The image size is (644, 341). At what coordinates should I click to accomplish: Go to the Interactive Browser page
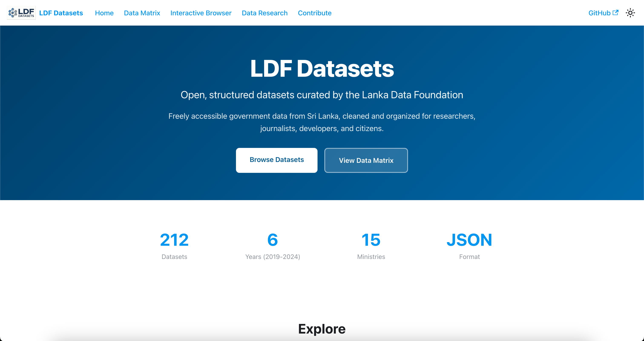pyautogui.click(x=201, y=13)
